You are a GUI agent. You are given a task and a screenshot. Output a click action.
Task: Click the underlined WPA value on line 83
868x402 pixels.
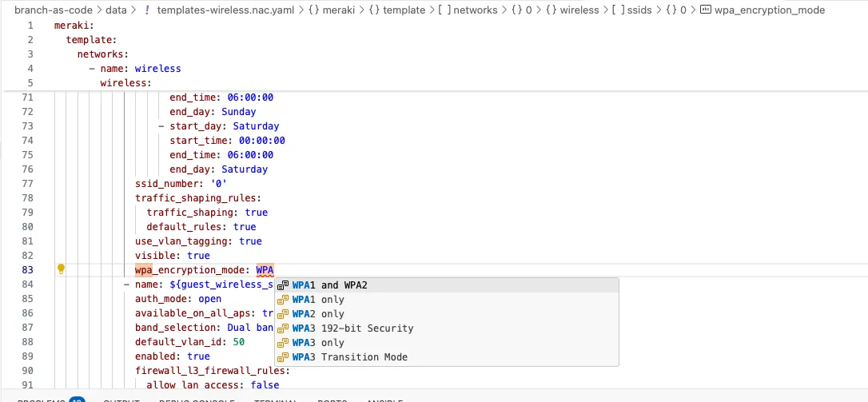[x=265, y=270]
